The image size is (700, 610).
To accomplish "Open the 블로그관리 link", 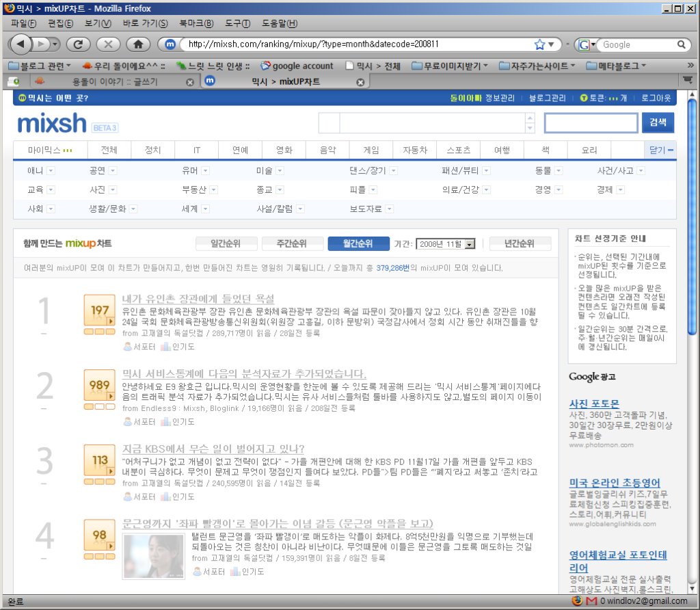I will pos(547,98).
